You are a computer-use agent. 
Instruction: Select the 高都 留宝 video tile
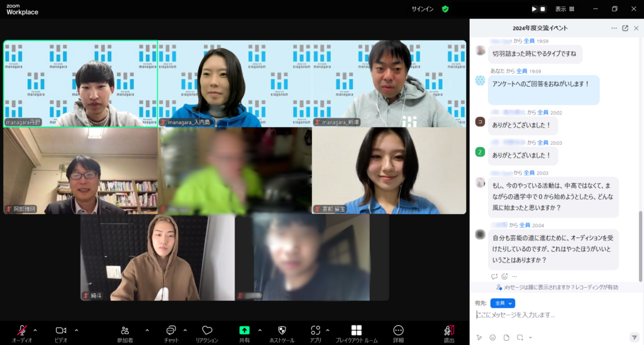coord(389,171)
